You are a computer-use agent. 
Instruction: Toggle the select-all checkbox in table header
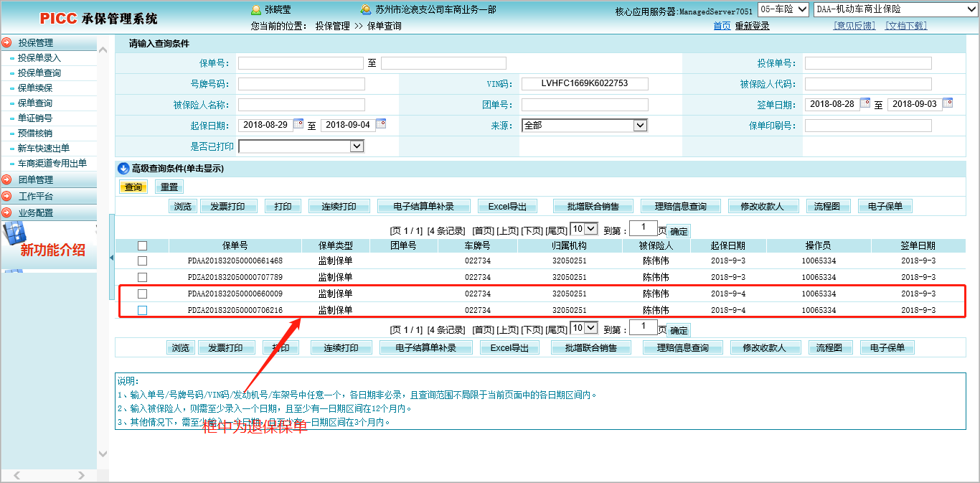coord(142,245)
